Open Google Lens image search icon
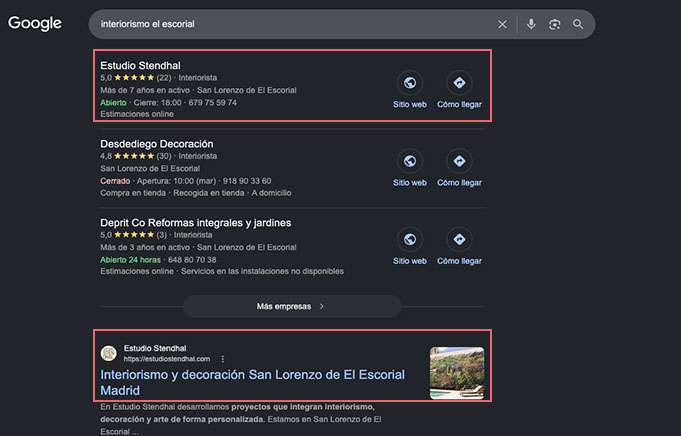Screen dimensions: 681x436 (555, 24)
